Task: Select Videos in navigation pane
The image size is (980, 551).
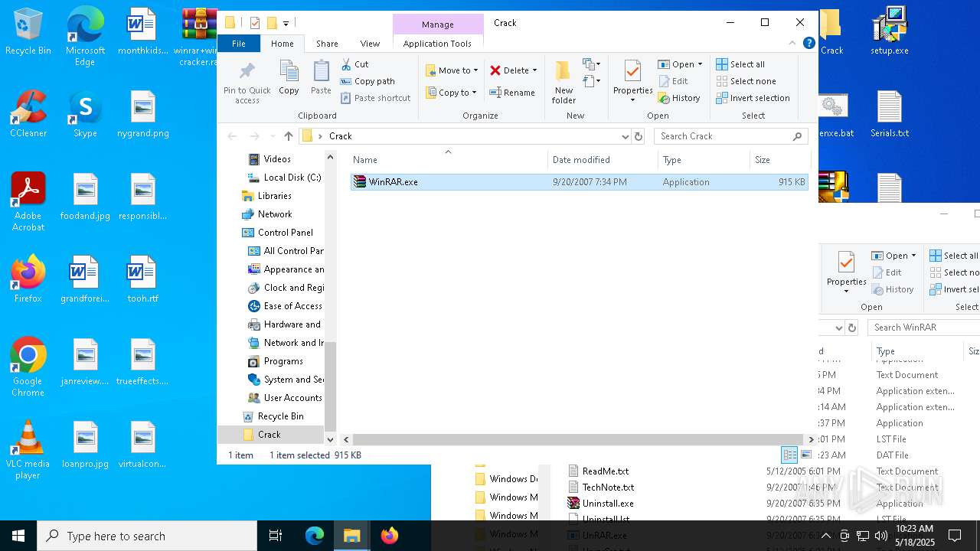Action: (277, 159)
